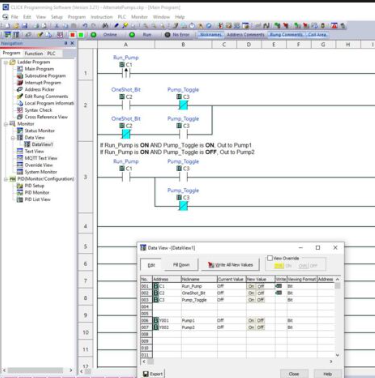Open the Instruction menu
Viewport: 375px width, 378px height.
point(101,17)
